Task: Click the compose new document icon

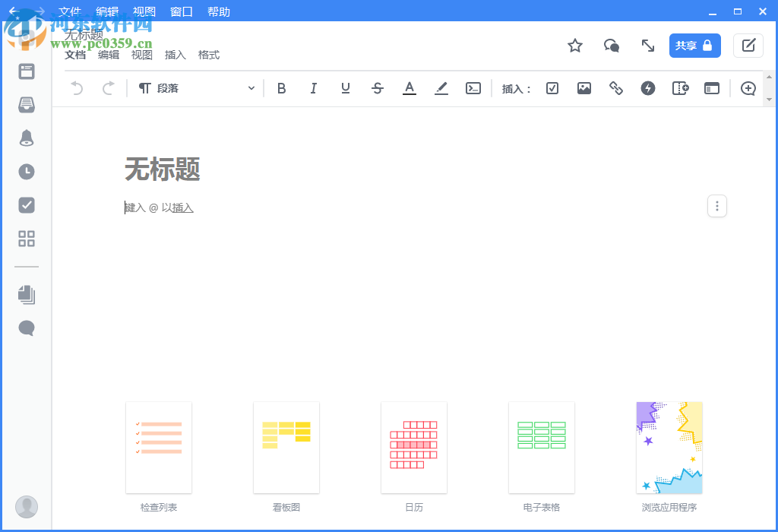Action: click(x=748, y=46)
